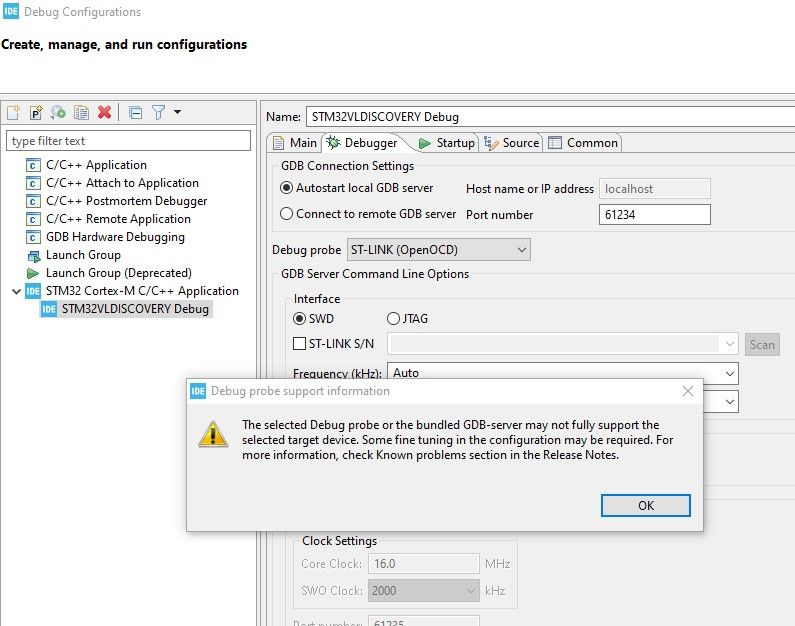This screenshot has width=795, height=626.
Task: Open the SWO Clock 2000 dropdown
Action: (x=423, y=591)
